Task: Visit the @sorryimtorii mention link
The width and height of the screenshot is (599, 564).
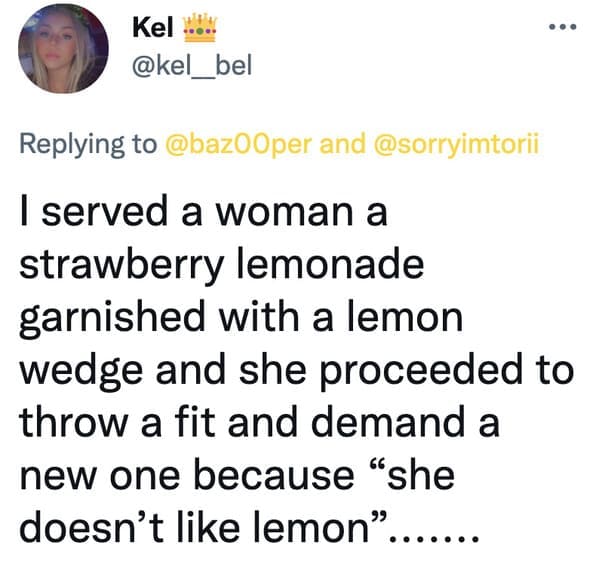Action: tap(457, 144)
